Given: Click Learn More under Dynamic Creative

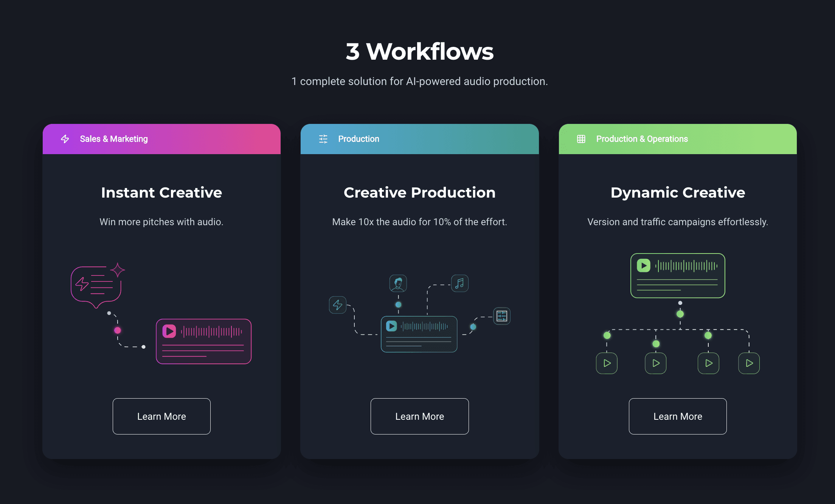Looking at the screenshot, I should coord(677,416).
